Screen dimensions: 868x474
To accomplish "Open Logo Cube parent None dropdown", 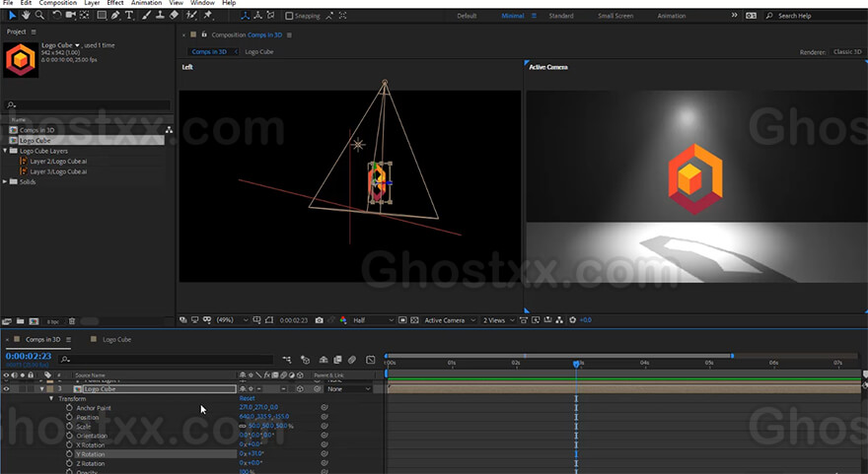I will click(349, 389).
